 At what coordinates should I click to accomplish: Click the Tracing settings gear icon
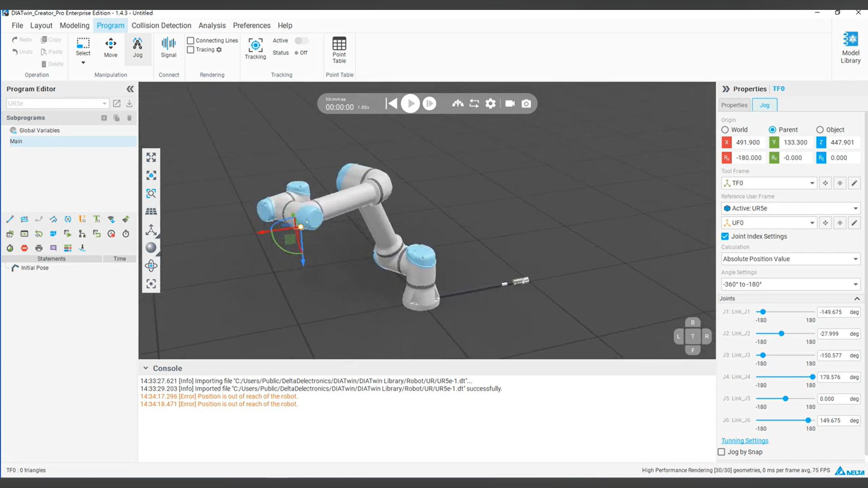pyautogui.click(x=219, y=50)
